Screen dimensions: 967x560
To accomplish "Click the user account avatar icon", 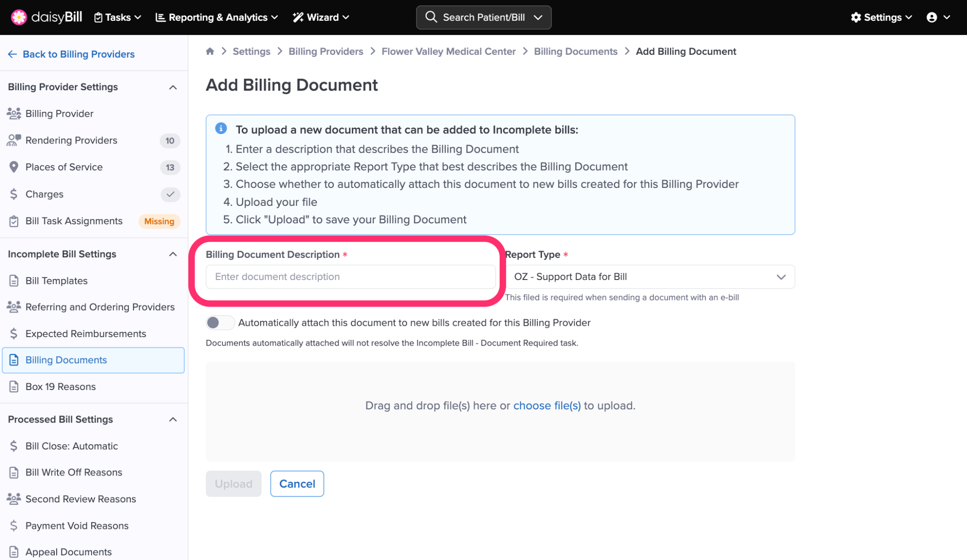I will pyautogui.click(x=932, y=17).
